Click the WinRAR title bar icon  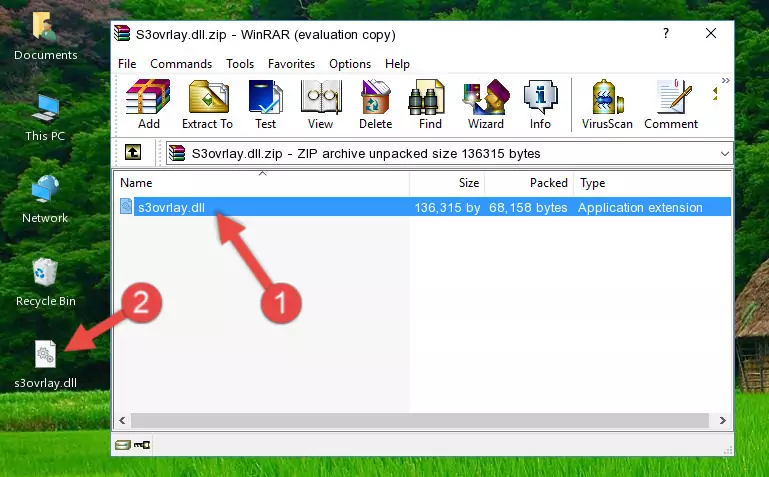pyautogui.click(x=122, y=34)
